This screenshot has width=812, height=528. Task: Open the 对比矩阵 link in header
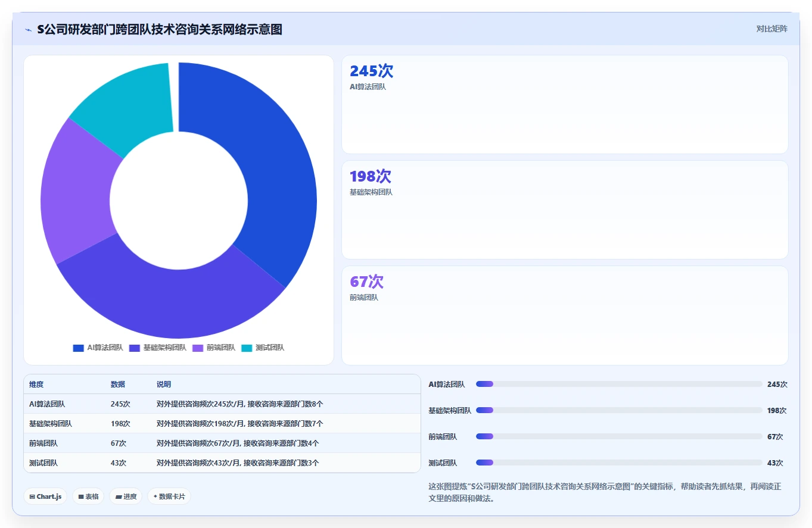pos(771,29)
